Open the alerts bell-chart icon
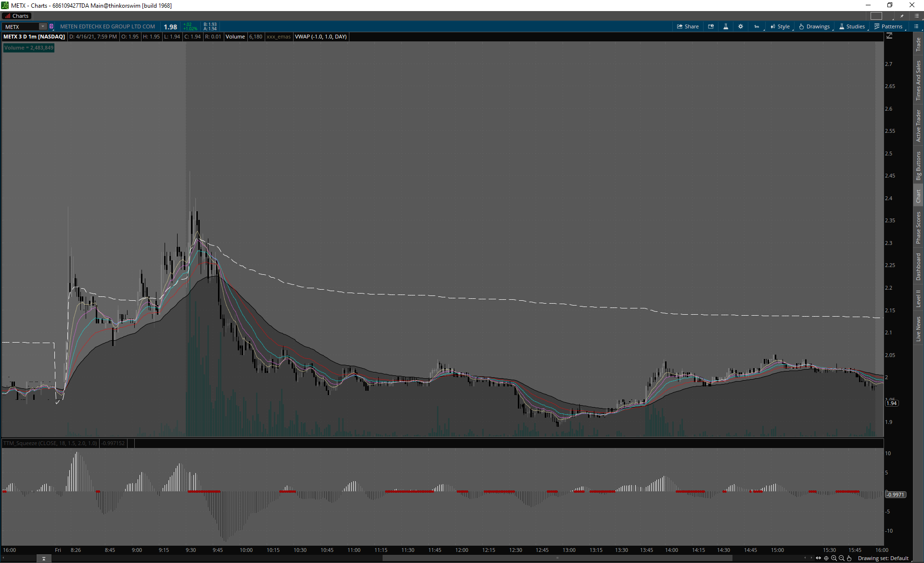This screenshot has width=924, height=563. 711,26
